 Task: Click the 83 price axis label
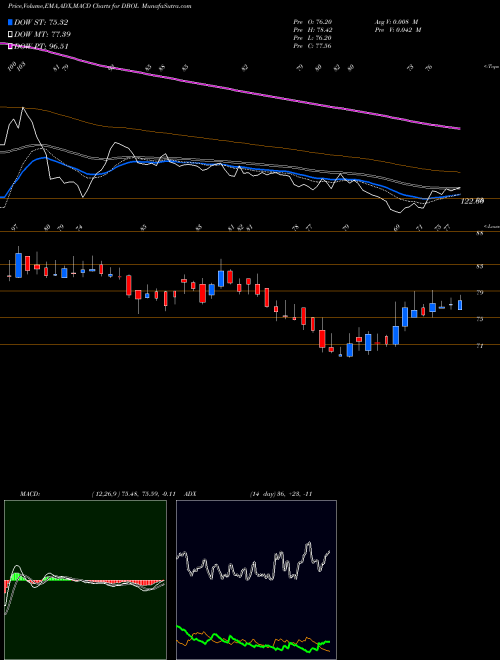click(480, 266)
